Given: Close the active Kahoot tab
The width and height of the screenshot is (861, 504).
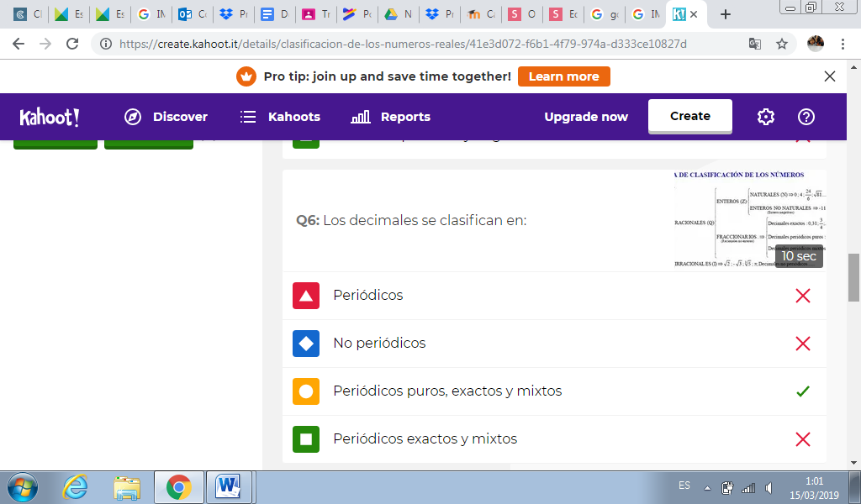Looking at the screenshot, I should (x=694, y=14).
